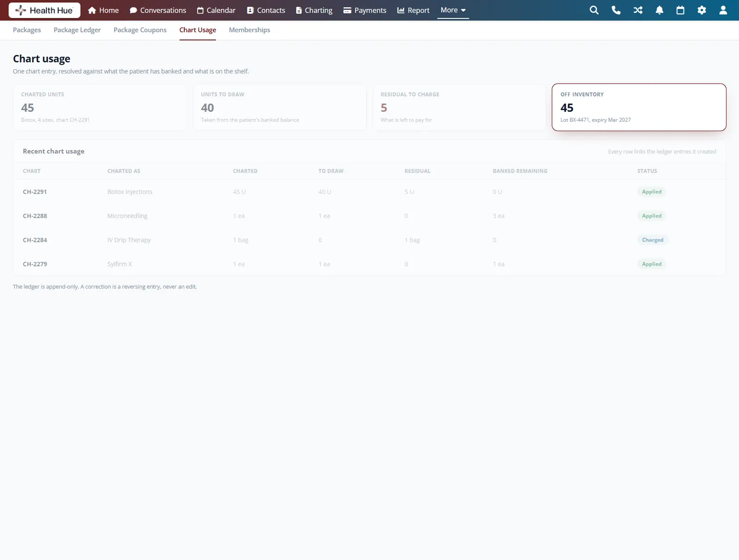The height and width of the screenshot is (560, 739).
Task: Select the Charted Units card
Action: point(100,107)
